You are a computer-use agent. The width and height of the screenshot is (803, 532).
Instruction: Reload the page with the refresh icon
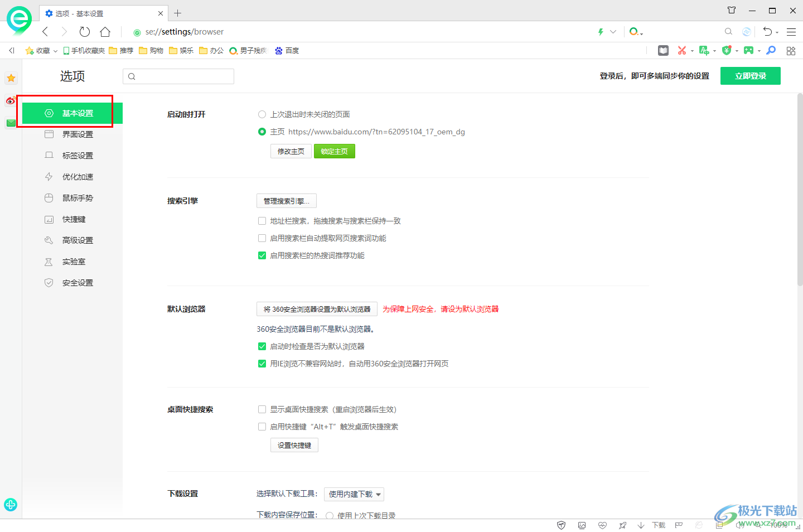(x=85, y=32)
